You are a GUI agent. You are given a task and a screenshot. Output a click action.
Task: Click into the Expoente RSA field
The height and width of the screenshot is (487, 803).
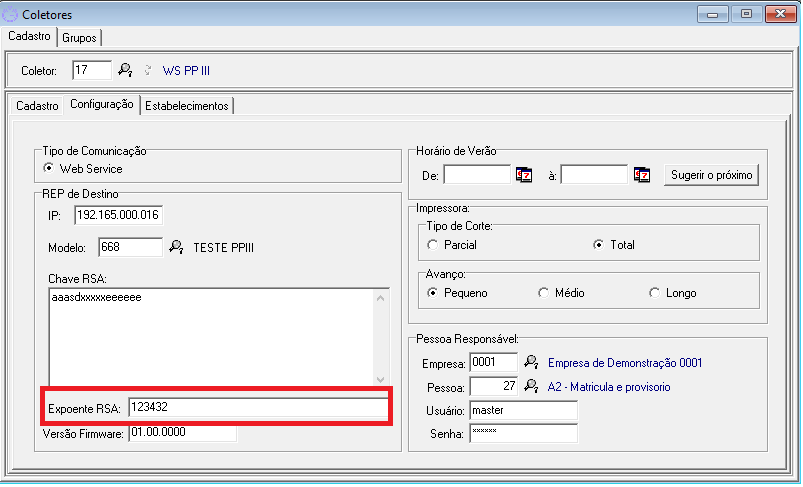coord(258,408)
